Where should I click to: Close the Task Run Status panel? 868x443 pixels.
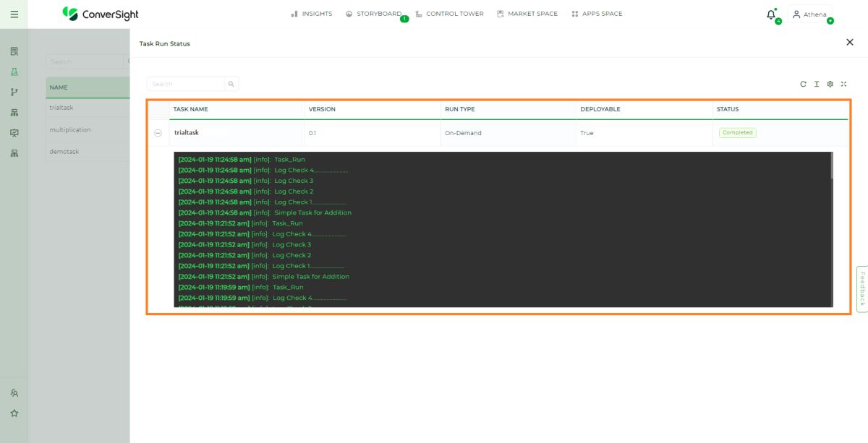tap(850, 43)
